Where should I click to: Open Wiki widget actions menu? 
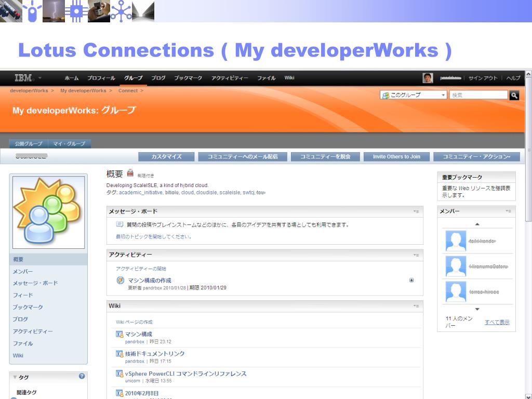pyautogui.click(x=416, y=306)
